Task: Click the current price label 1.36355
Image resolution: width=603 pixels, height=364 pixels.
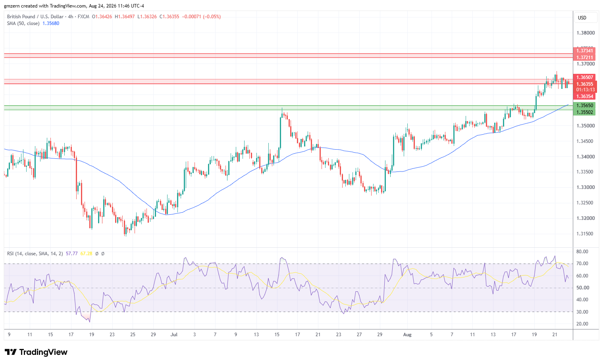Action: (x=584, y=84)
